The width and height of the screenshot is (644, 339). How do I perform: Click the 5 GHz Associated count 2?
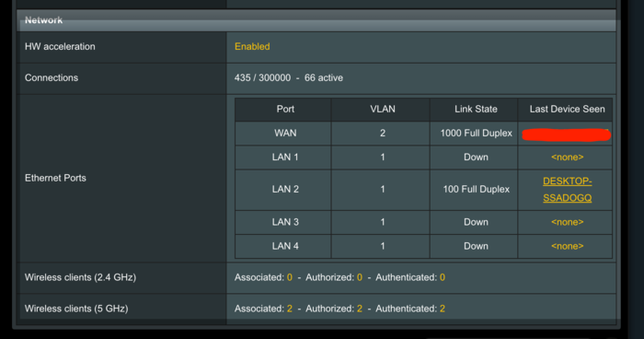pos(290,309)
